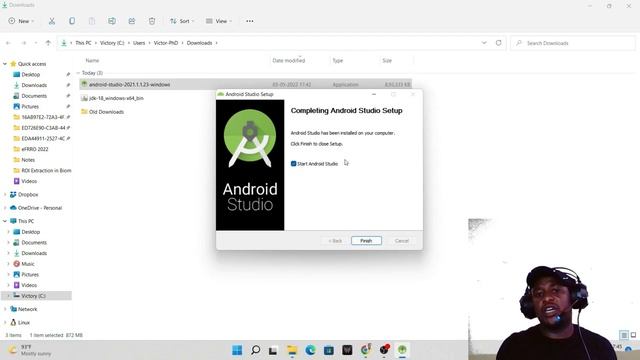Open the weather widget in taskbar
Viewport: 640px width, 360px height.
tap(31, 350)
